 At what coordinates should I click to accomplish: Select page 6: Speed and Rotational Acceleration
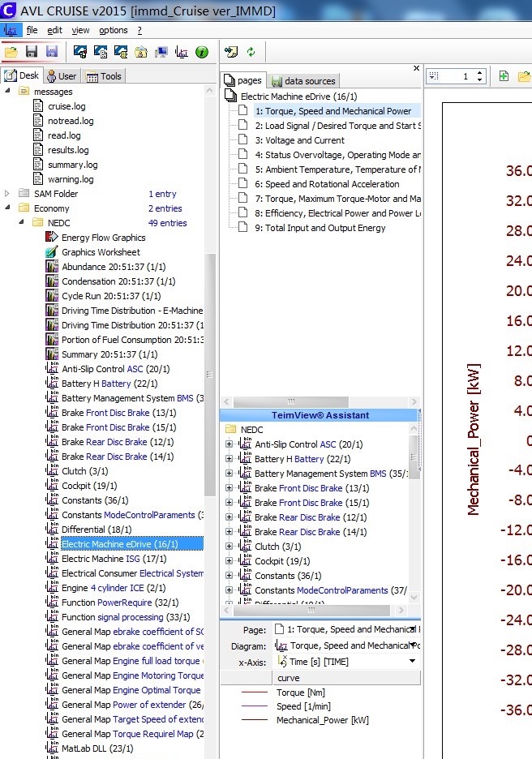coord(327,184)
